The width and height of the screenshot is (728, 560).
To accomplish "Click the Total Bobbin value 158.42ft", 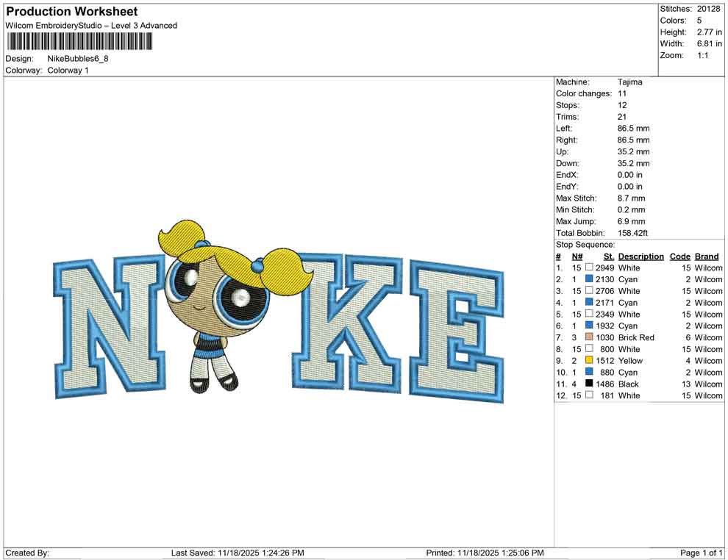I will 632,233.
